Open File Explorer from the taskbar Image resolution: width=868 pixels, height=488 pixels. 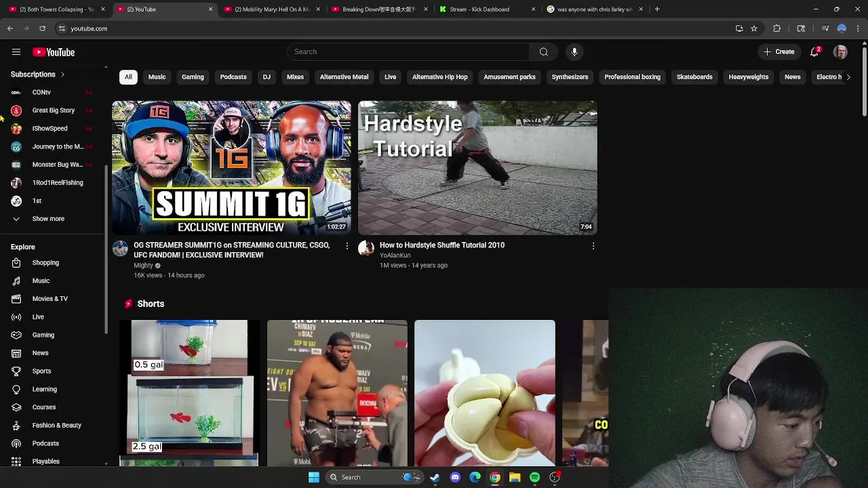(515, 477)
